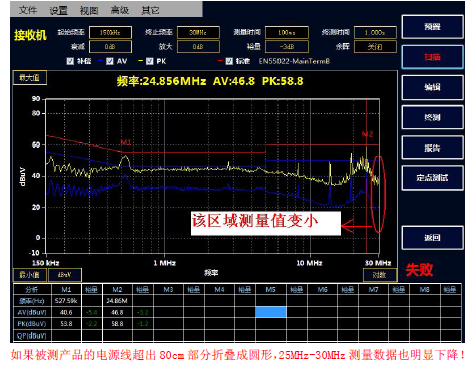Click the 预置 preset button
The width and height of the screenshot is (474, 365).
432,27
